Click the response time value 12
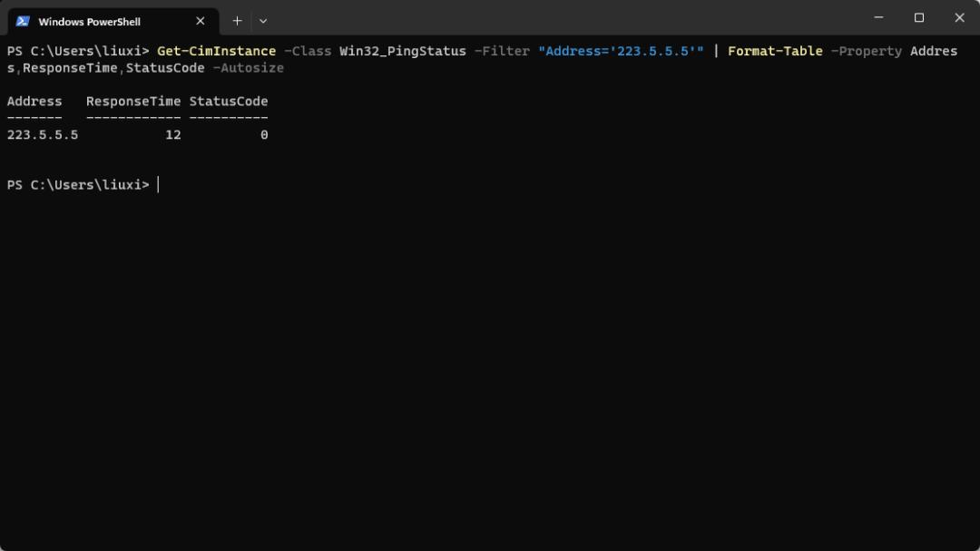The image size is (980, 551). click(x=173, y=135)
